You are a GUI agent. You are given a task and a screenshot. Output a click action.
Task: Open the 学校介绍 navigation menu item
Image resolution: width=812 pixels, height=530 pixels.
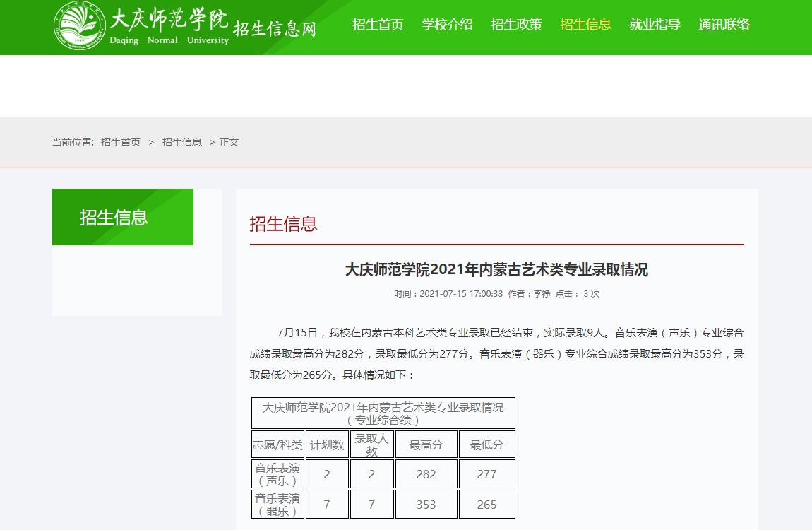click(x=447, y=24)
